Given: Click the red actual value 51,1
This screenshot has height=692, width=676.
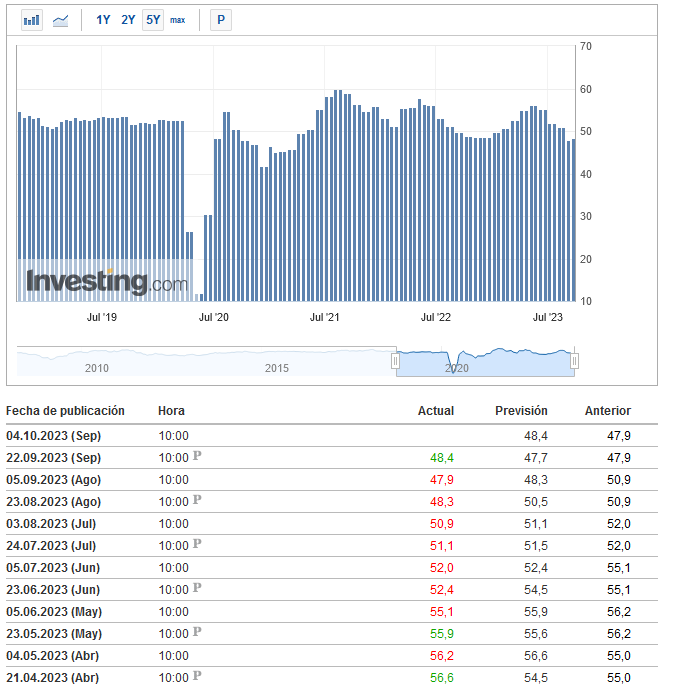Looking at the screenshot, I should click(x=442, y=545).
